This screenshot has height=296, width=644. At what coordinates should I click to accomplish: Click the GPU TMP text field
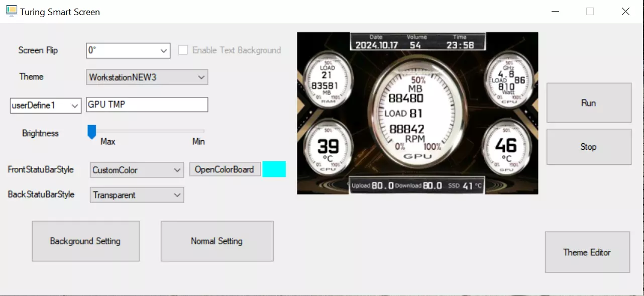(147, 105)
